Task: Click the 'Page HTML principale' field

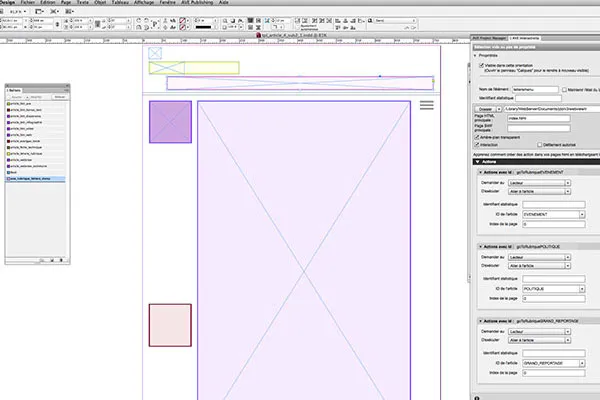Action: click(x=539, y=119)
